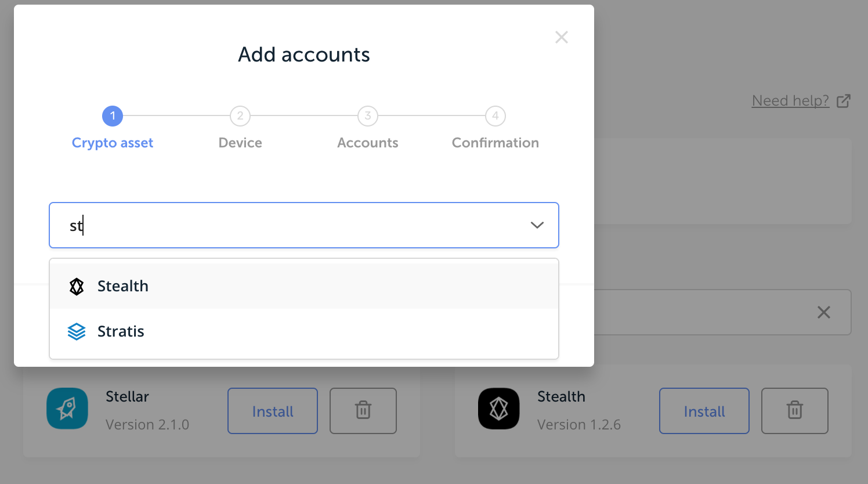Install the Stealth app

[x=704, y=411]
